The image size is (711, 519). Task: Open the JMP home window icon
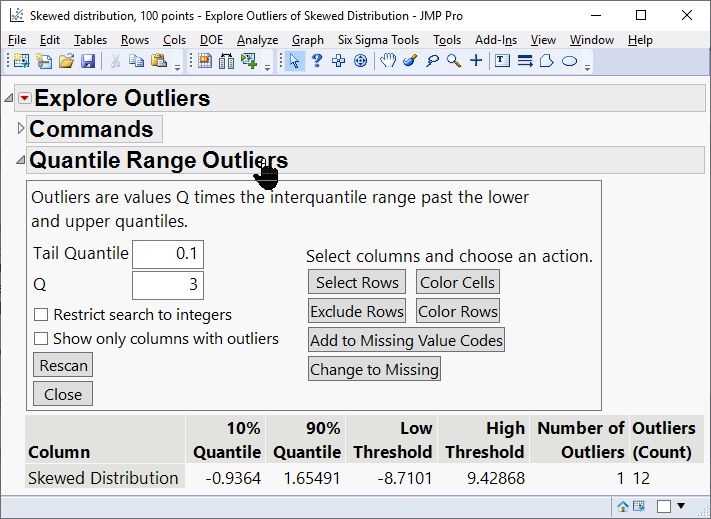click(623, 506)
